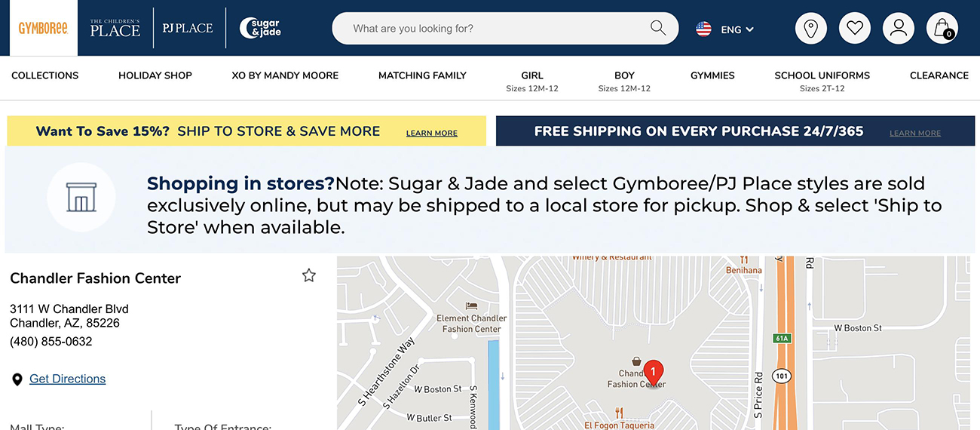Click Learn More on Ship to Store banner

pos(431,134)
